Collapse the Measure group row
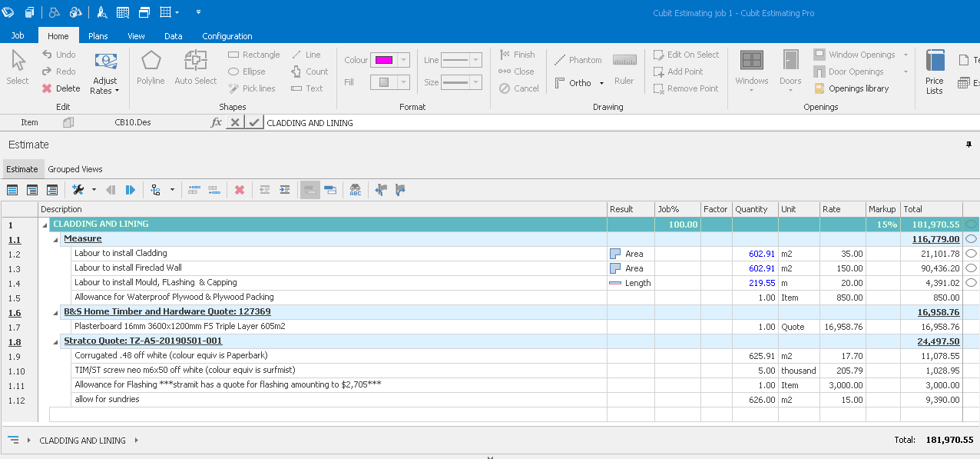Screen dimensions: 980x459 pos(55,239)
